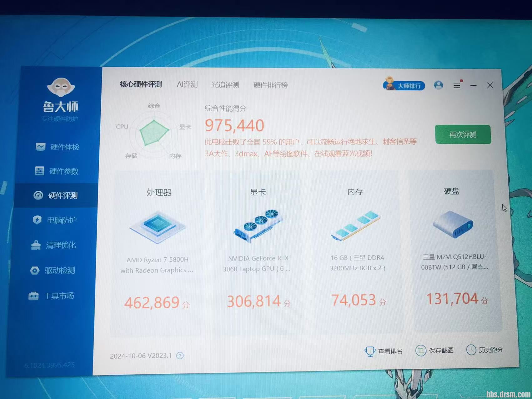This screenshot has width=532, height=399.
Task: Switch to the AI评测 tab
Action: point(187,85)
